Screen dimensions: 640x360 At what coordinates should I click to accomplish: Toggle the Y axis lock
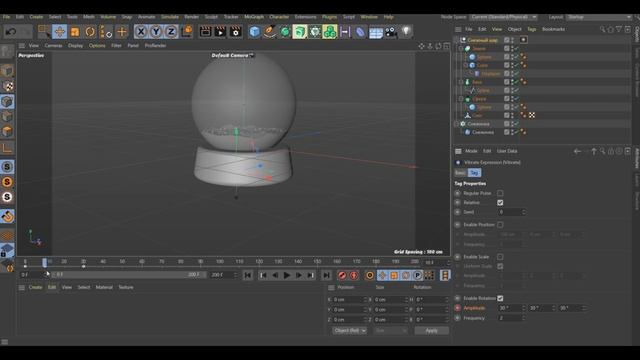click(156, 31)
